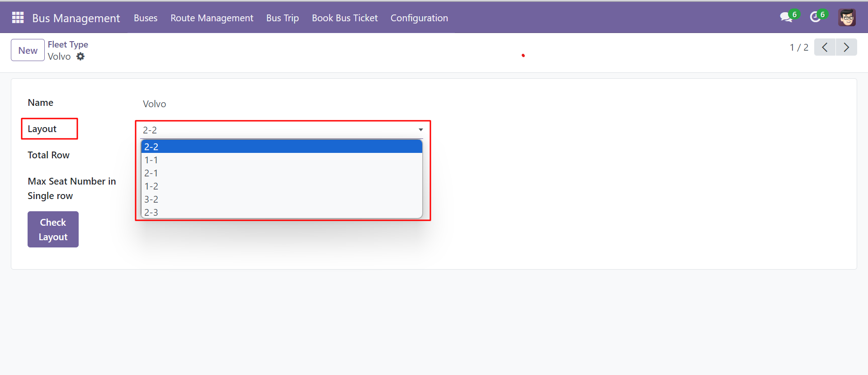Open the Configuration menu

pos(419,18)
